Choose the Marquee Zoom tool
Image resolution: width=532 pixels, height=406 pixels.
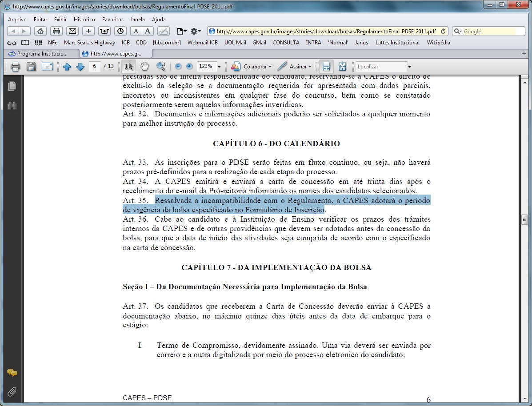161,67
